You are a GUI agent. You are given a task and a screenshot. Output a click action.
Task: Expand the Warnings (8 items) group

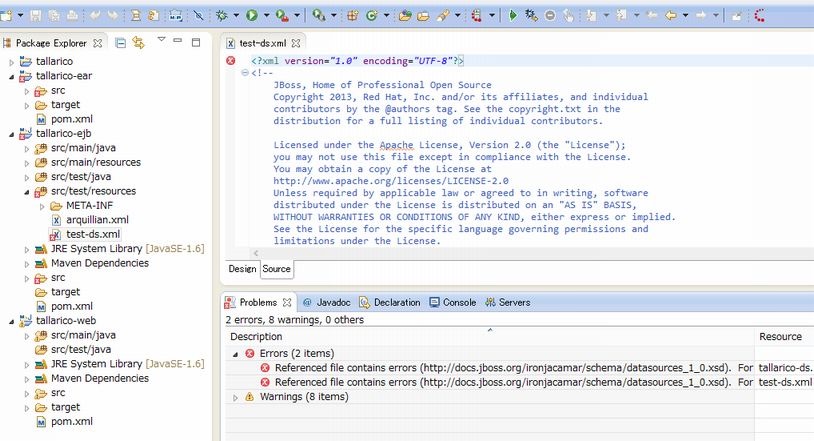coord(236,397)
